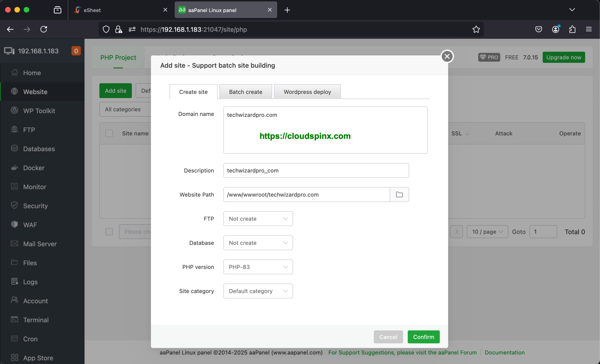Open the Site category dropdown
Screen dimensions: 600x364
tap(258, 291)
